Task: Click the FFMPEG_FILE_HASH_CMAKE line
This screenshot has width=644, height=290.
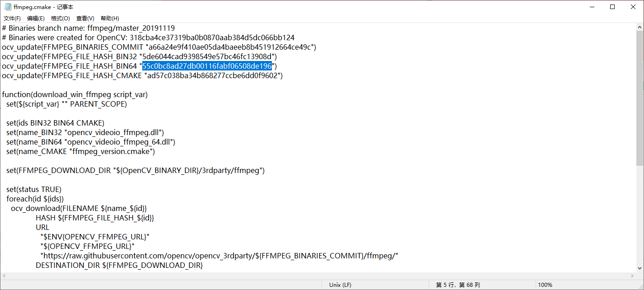Action: tap(142, 75)
